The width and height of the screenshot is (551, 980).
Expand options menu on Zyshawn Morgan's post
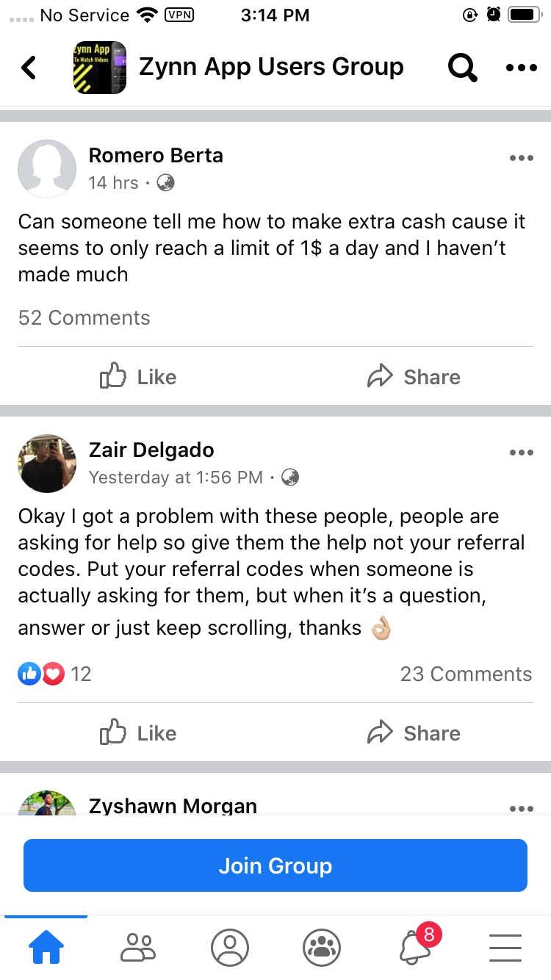coord(521,808)
